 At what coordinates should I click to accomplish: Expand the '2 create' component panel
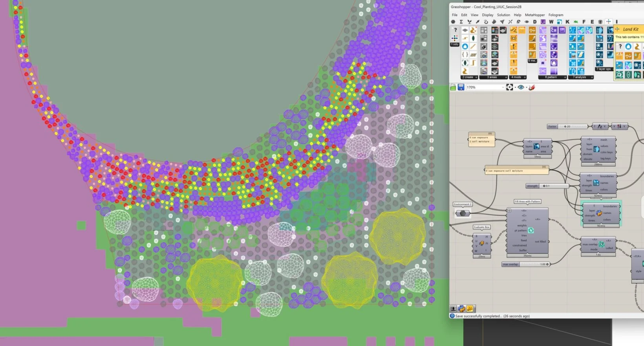(x=469, y=77)
